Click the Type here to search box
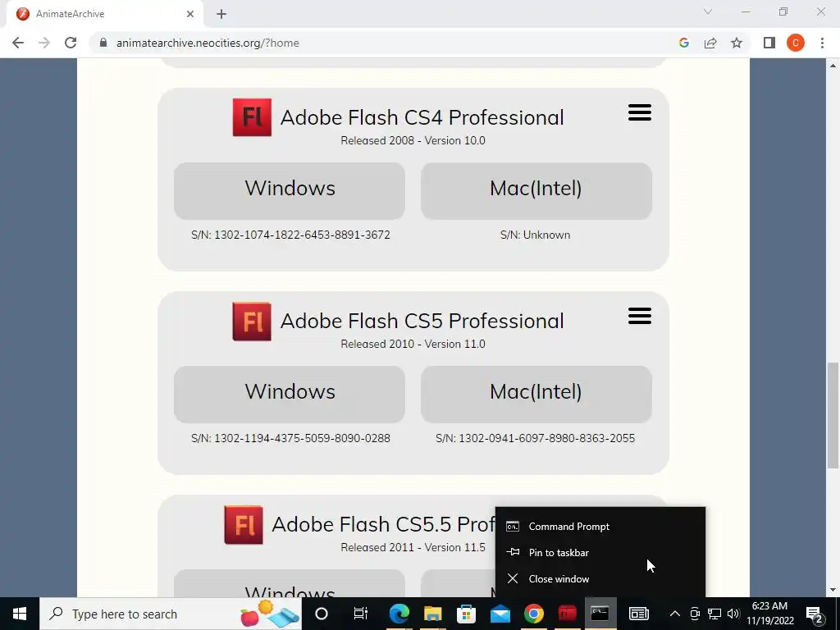The height and width of the screenshot is (630, 840). pos(171,614)
